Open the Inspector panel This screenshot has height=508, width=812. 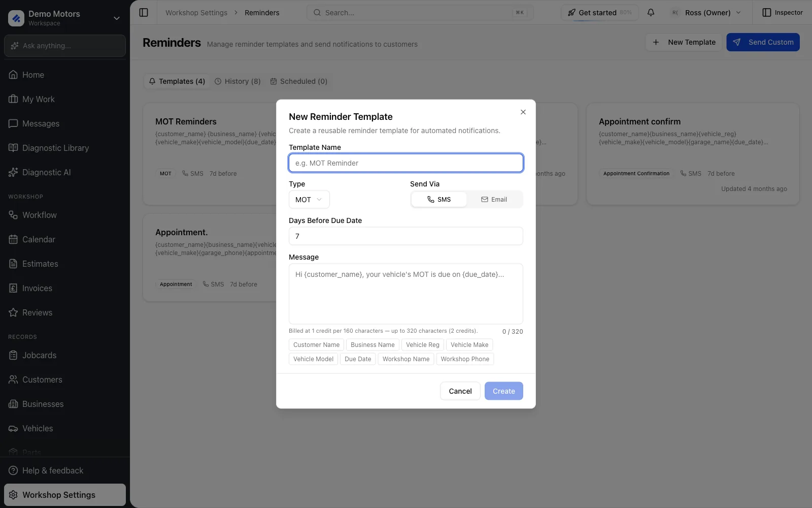pyautogui.click(x=783, y=12)
